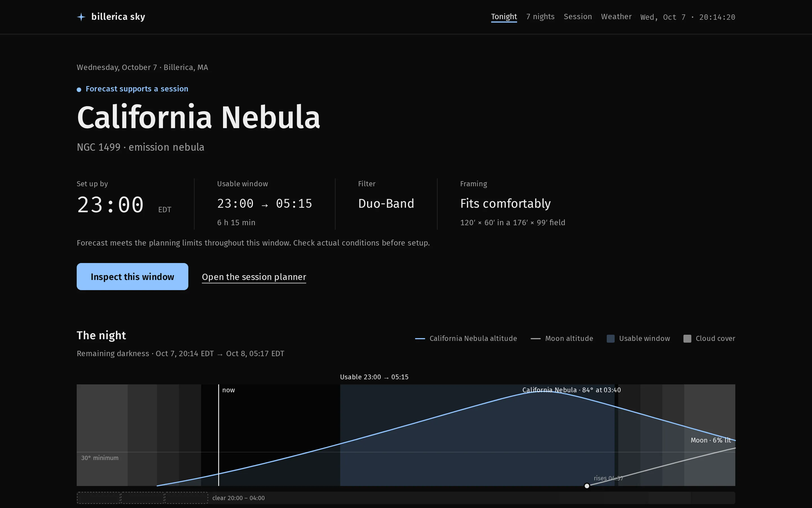This screenshot has width=812, height=508.
Task: Click the Cloud cover legend swatch
Action: [687, 339]
